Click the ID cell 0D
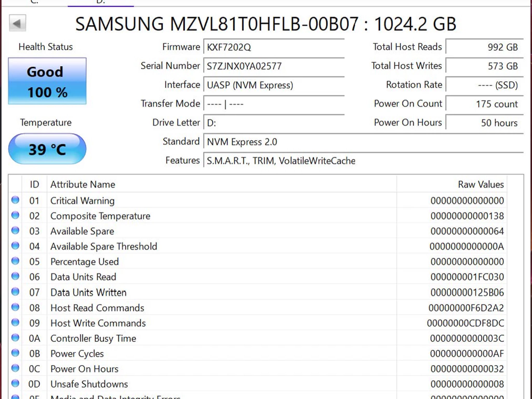The height and width of the screenshot is (399, 532). tap(34, 384)
